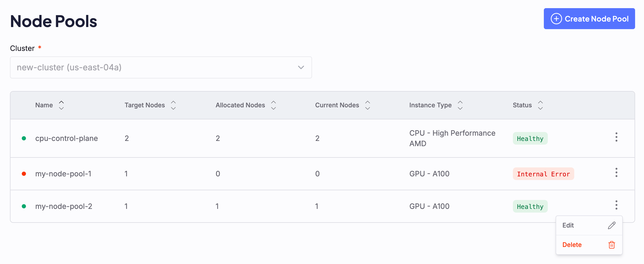Image resolution: width=644 pixels, height=264 pixels.
Task: Sort by Allocated Nodes sort arrows
Action: coord(273,105)
